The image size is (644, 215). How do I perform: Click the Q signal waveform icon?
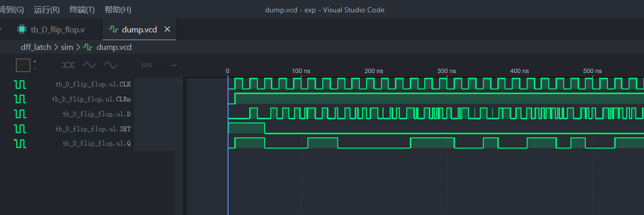(20, 144)
